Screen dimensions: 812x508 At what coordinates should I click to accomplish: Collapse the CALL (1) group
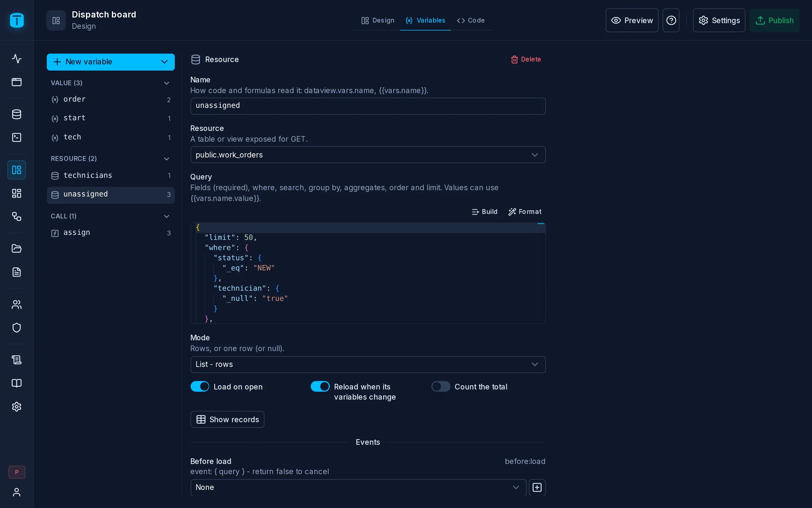(166, 216)
